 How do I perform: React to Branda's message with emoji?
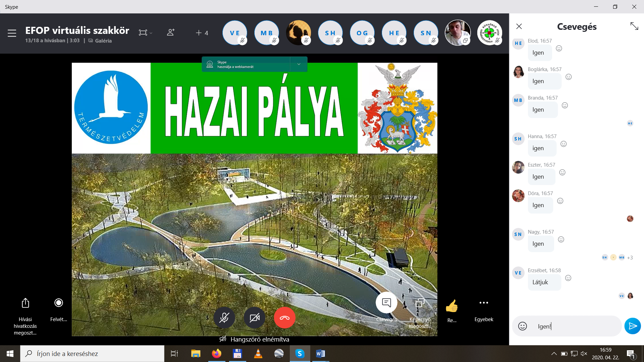[x=565, y=105]
